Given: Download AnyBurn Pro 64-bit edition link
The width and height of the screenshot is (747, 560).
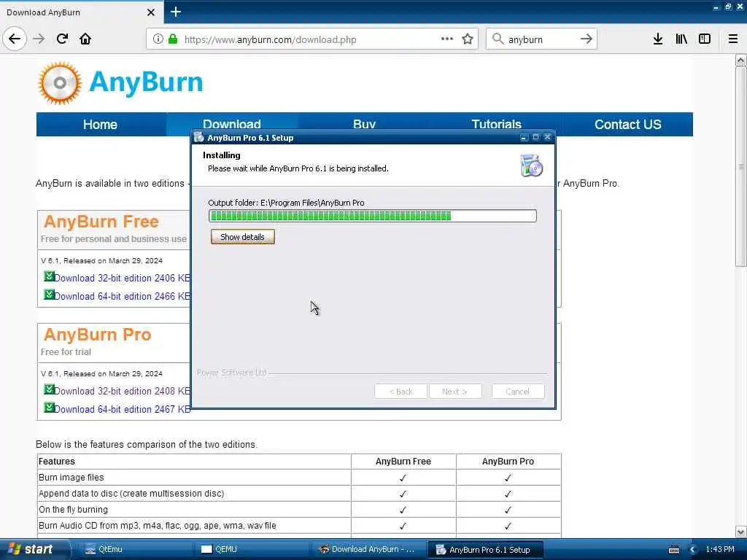Looking at the screenshot, I should (122, 409).
